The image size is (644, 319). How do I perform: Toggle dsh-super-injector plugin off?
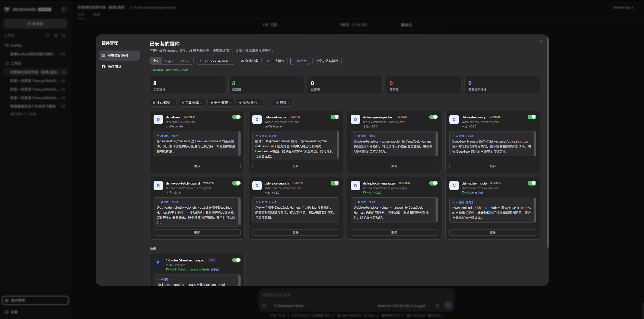click(433, 117)
